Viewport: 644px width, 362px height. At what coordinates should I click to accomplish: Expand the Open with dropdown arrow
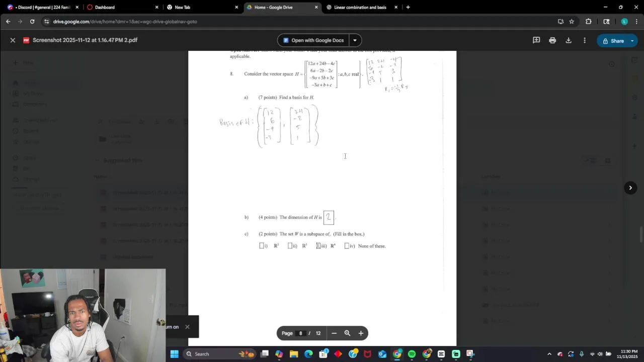click(x=355, y=40)
